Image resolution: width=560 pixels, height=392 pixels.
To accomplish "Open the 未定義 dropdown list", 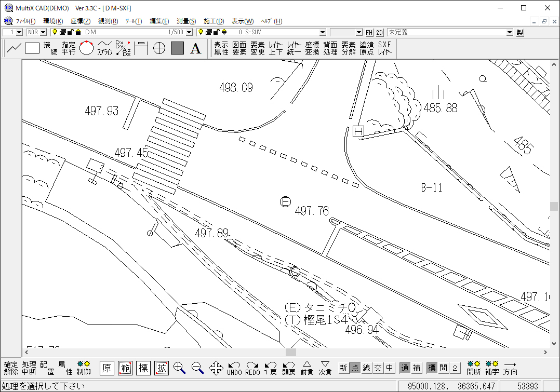I will point(509,32).
